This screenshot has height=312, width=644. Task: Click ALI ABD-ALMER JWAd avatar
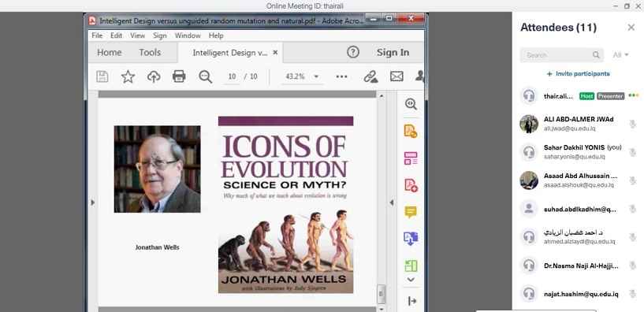coord(529,124)
